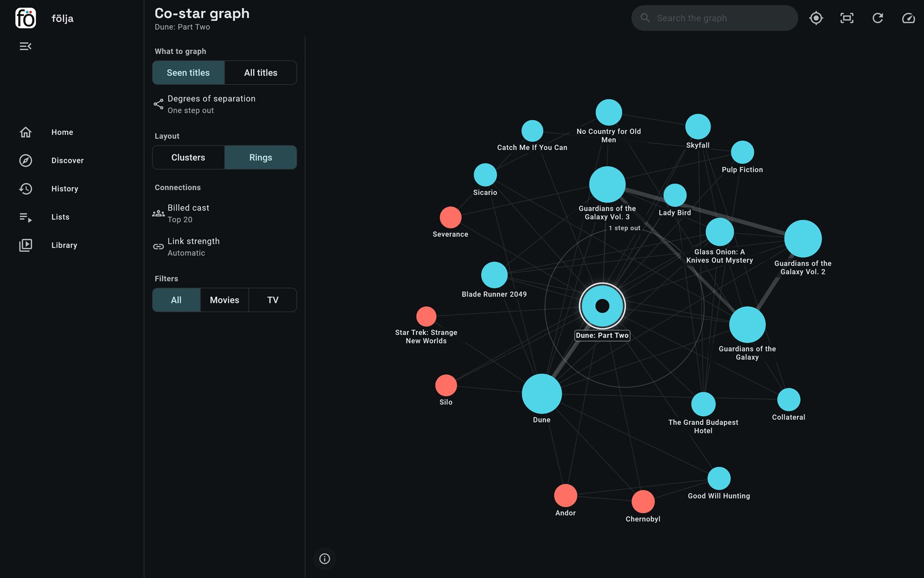Collapse the sidebar with the menu icon

click(26, 46)
